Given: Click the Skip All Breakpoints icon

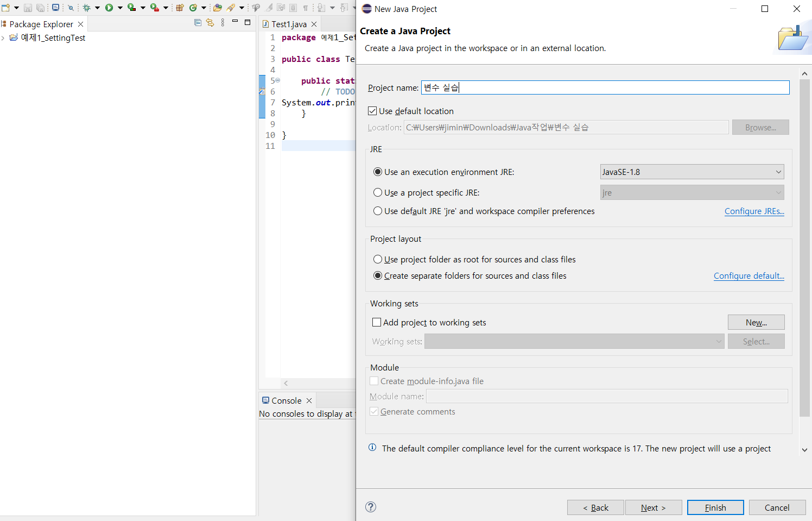Looking at the screenshot, I should (71, 8).
